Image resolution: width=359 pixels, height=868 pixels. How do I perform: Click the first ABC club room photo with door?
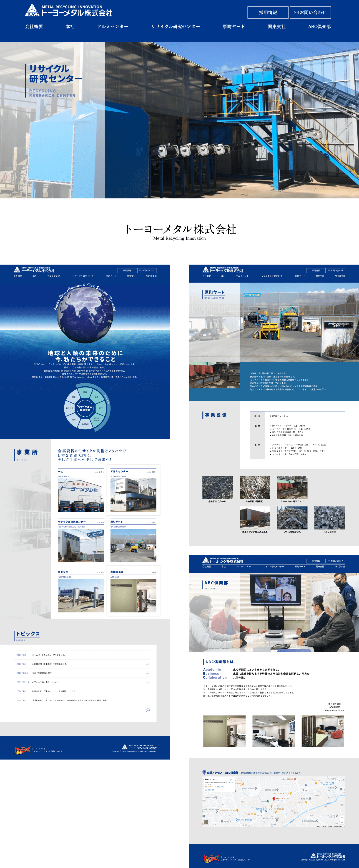click(224, 731)
